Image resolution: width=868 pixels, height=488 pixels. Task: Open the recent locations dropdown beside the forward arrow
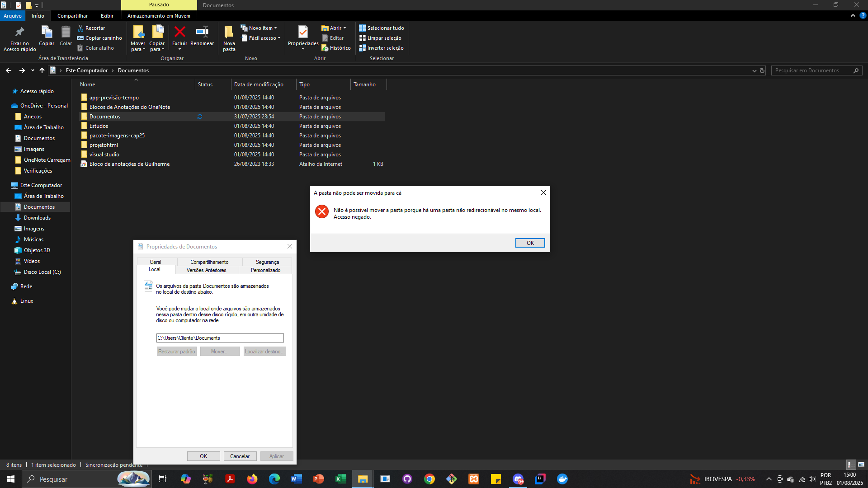tap(33, 70)
